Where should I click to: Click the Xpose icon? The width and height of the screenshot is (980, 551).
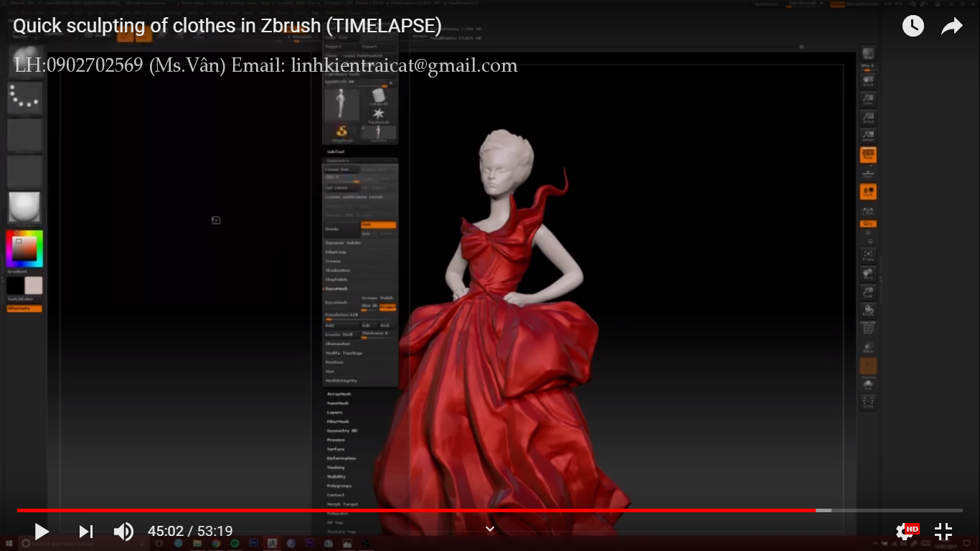coord(868,402)
